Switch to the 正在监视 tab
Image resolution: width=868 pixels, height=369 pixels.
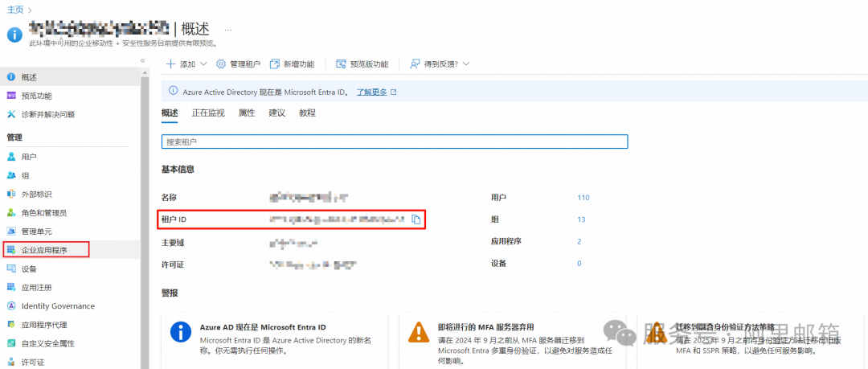click(208, 113)
